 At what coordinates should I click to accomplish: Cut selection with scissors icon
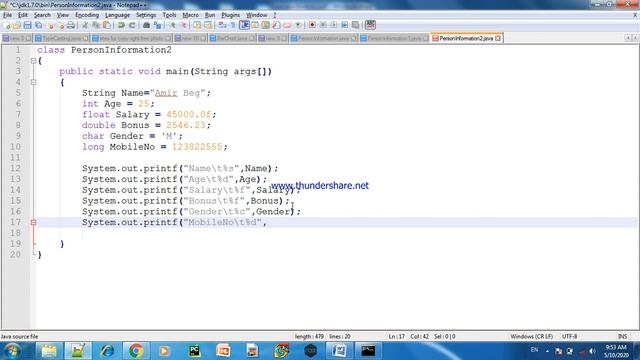pos(85,25)
